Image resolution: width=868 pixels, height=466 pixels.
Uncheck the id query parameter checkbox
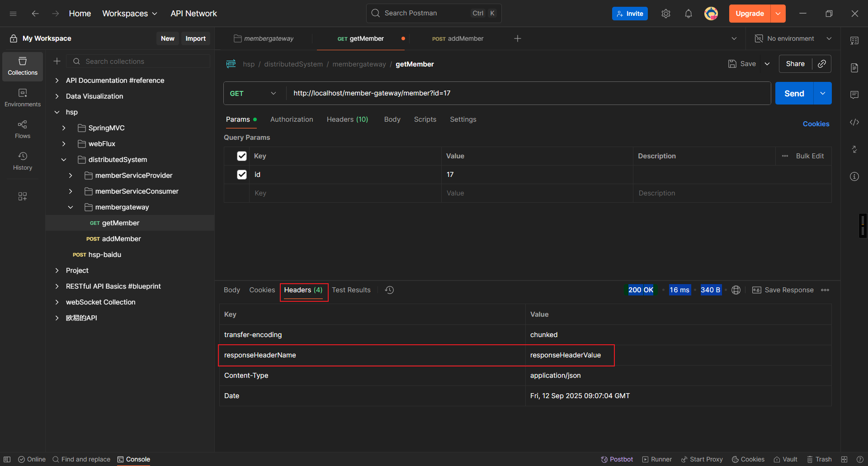point(242,175)
